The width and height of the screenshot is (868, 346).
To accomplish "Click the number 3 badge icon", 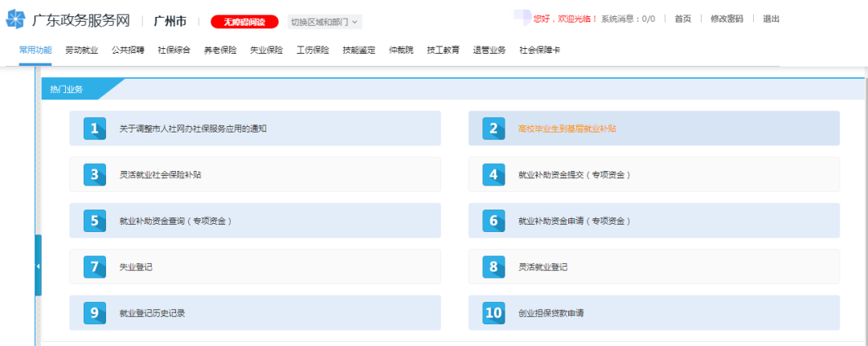I will point(95,174).
